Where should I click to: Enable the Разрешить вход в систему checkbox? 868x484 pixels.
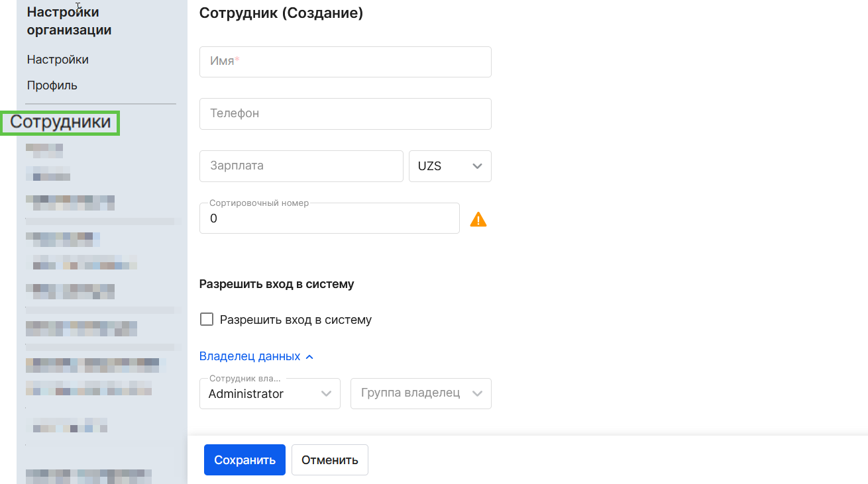point(207,320)
